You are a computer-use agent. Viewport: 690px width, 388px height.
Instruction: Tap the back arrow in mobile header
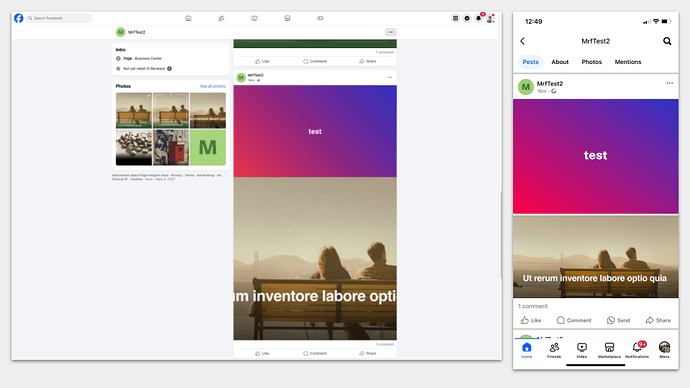(522, 41)
